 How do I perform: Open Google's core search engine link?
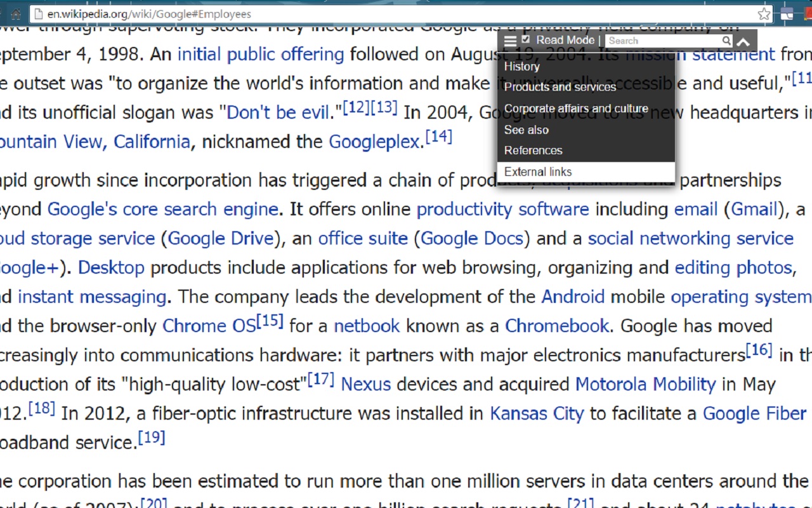163,209
